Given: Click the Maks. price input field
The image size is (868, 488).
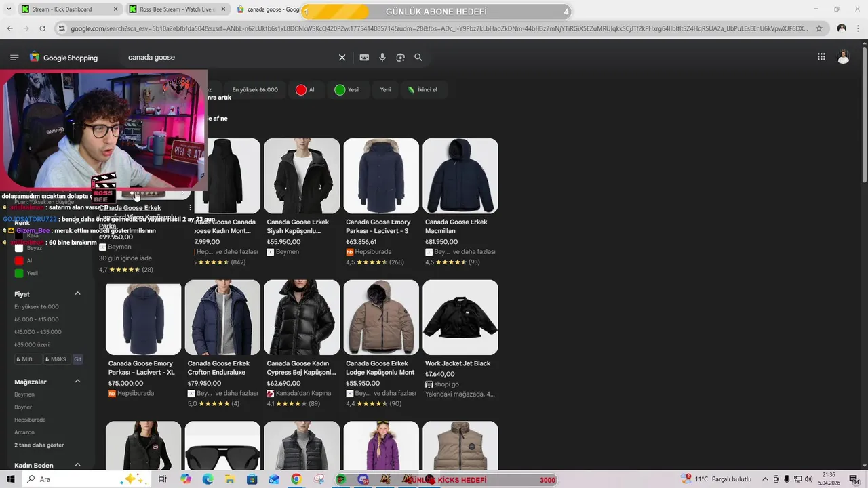Looking at the screenshot, I should coord(57,359).
